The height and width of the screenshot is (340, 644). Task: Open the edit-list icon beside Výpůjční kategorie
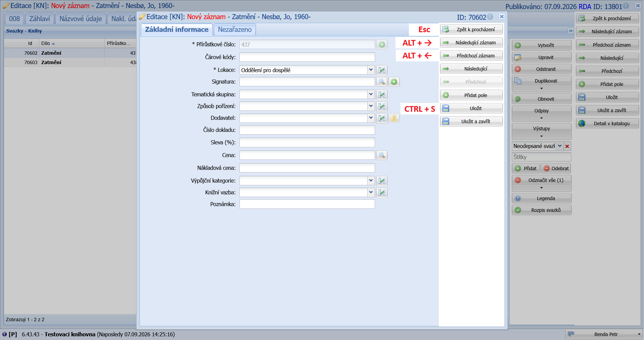click(382, 181)
